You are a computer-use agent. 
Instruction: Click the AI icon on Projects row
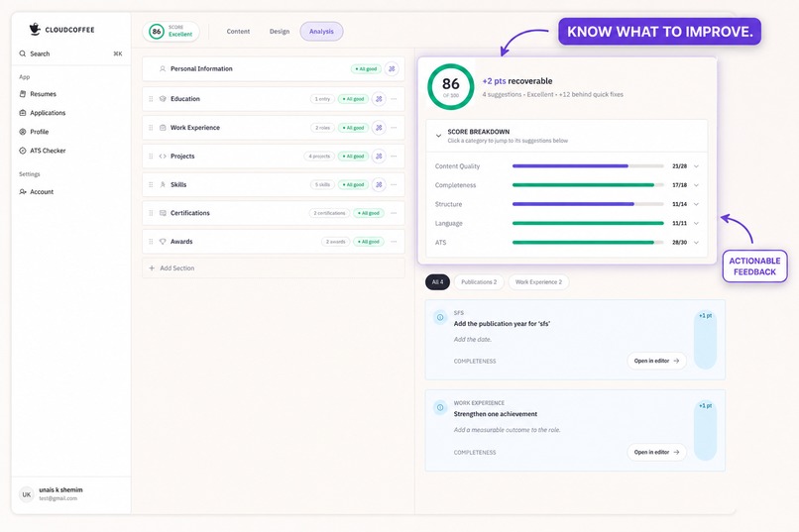pos(379,156)
